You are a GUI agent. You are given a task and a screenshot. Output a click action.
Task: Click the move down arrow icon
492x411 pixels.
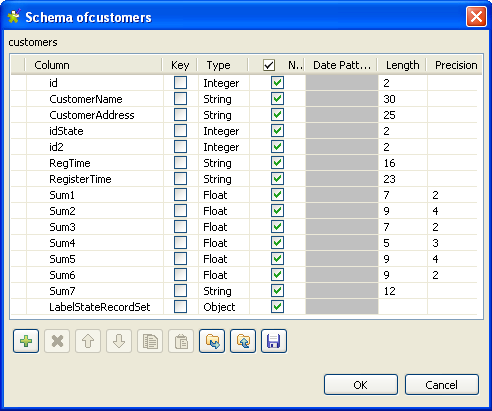point(119,341)
